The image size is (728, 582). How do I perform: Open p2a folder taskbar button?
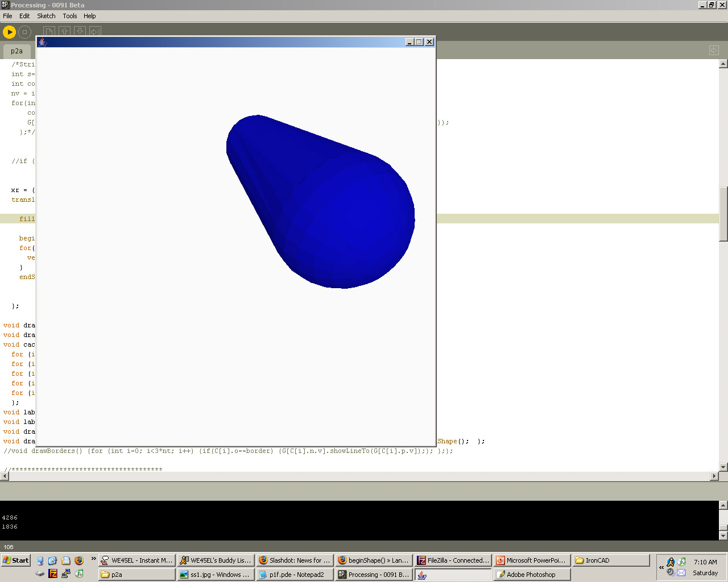[136, 575]
